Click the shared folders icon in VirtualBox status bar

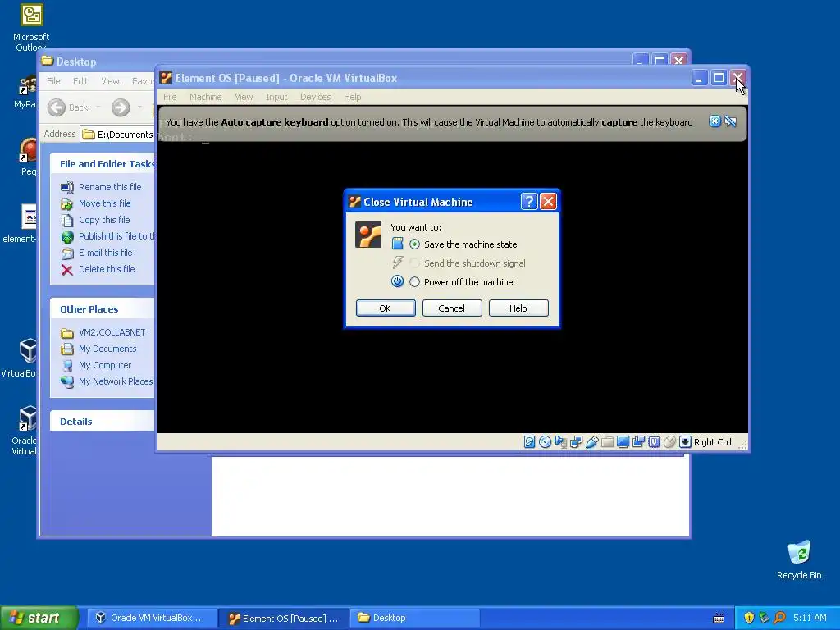[608, 442]
